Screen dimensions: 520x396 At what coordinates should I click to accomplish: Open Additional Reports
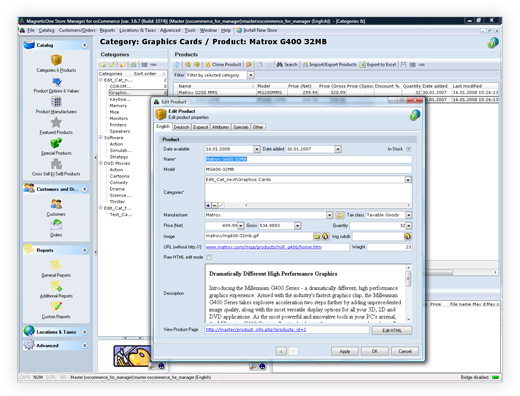tap(56, 290)
